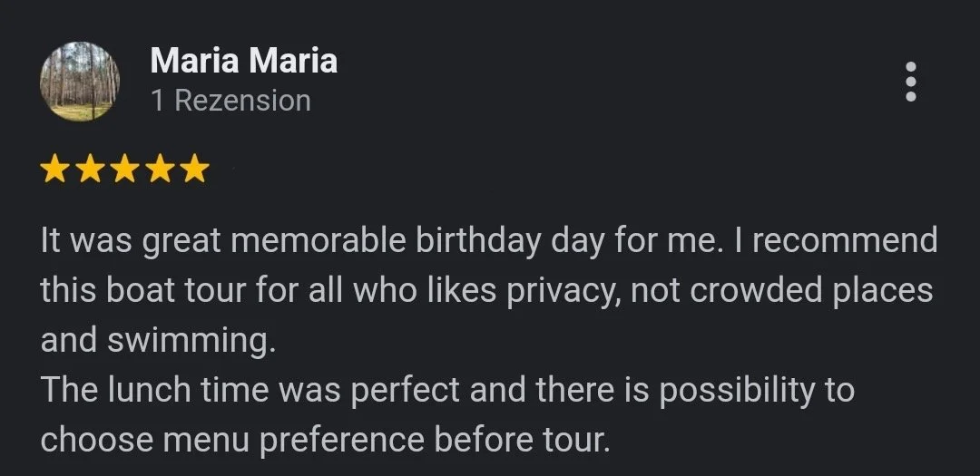Click the word "birthday" in the review
This screenshot has width=980, height=476.
pyautogui.click(x=478, y=241)
